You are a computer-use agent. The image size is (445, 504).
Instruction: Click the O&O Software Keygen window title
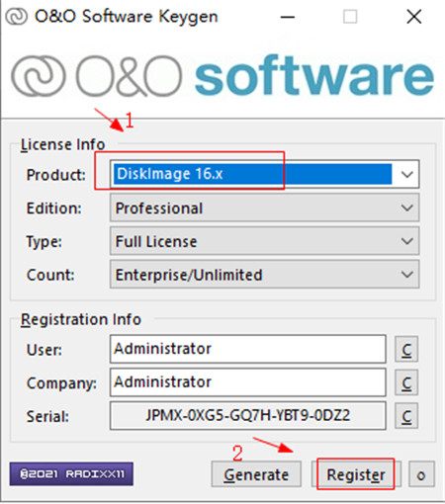click(127, 16)
